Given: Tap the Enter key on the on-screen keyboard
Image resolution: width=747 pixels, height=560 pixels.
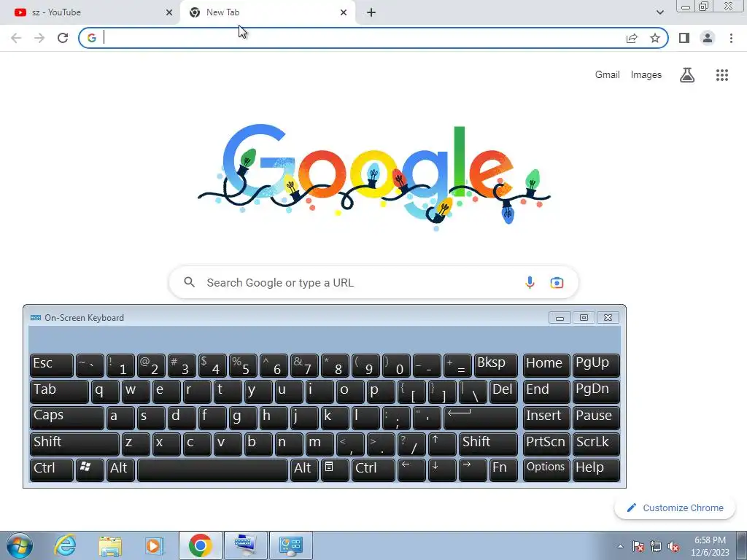Looking at the screenshot, I should 481,417.
